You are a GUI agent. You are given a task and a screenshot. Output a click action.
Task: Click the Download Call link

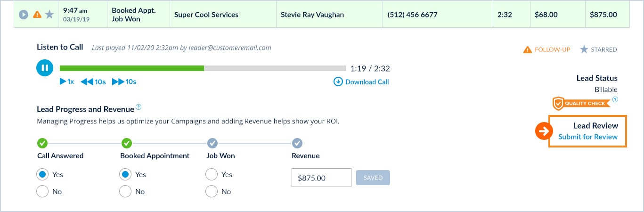tap(361, 82)
